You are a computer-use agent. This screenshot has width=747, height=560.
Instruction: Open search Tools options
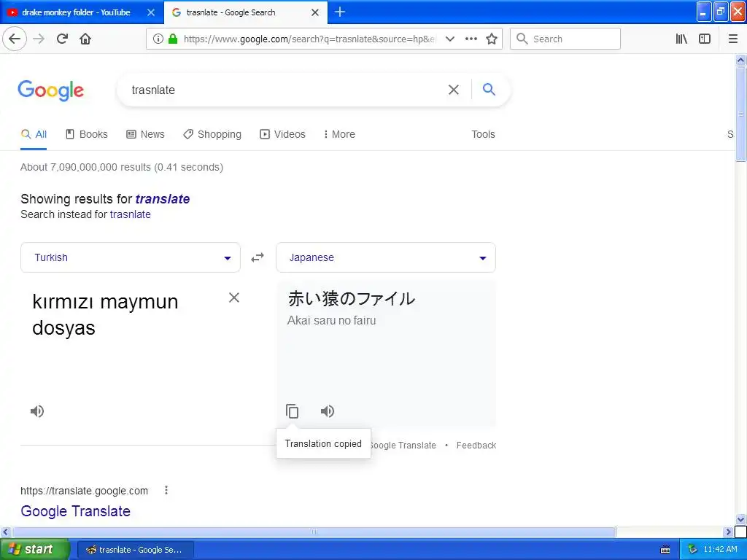tap(483, 134)
